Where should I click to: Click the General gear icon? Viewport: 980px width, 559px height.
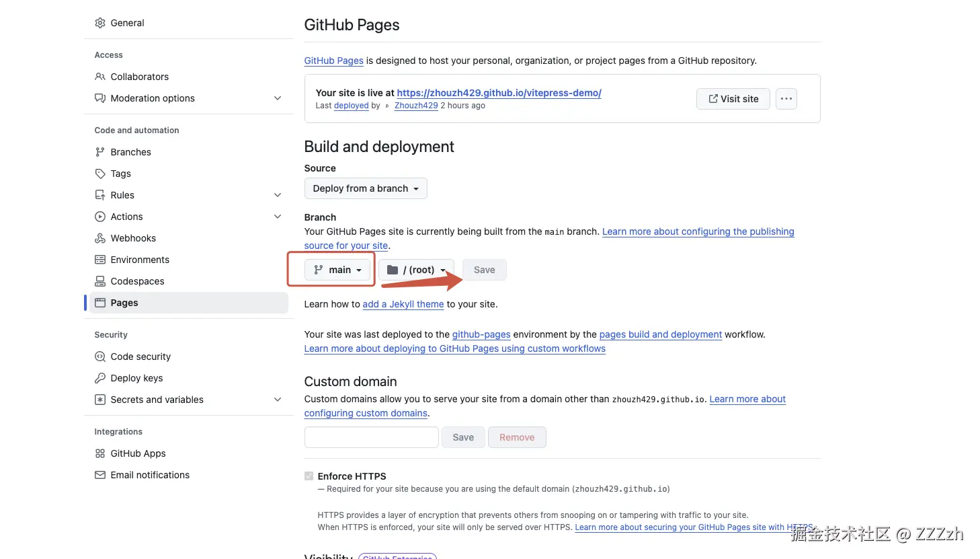pos(100,23)
